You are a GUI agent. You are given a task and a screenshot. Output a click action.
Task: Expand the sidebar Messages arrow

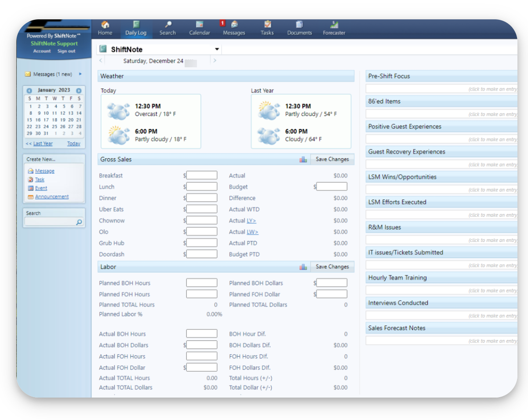point(80,74)
